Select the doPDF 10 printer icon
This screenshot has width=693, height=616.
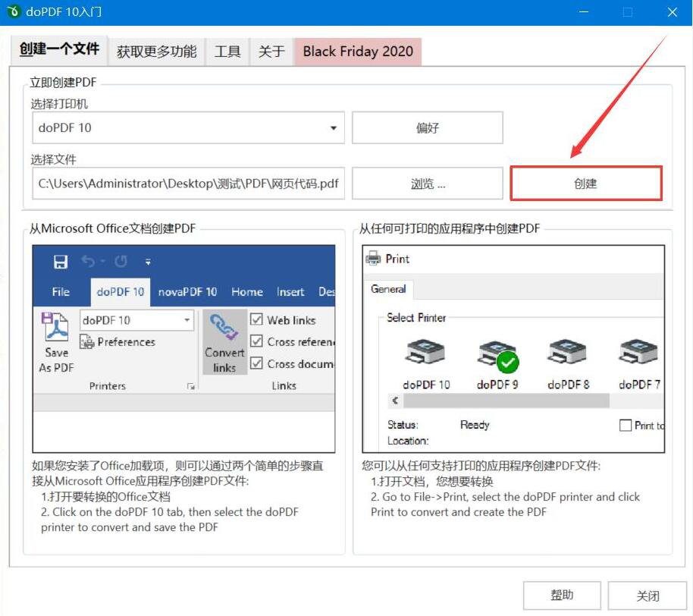point(425,353)
